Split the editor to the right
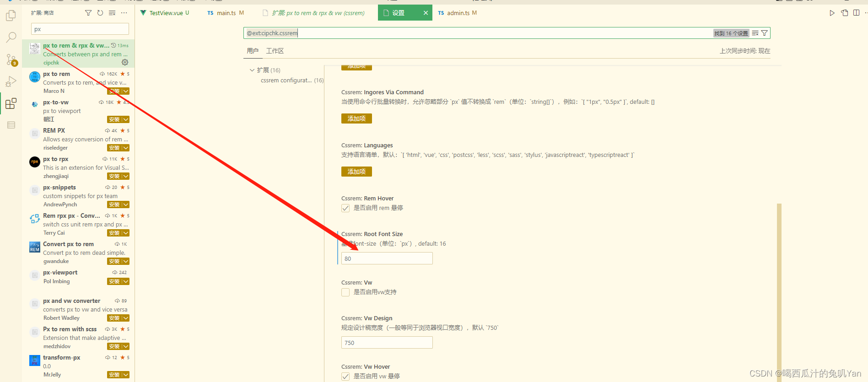This screenshot has height=382, width=868. [x=856, y=13]
